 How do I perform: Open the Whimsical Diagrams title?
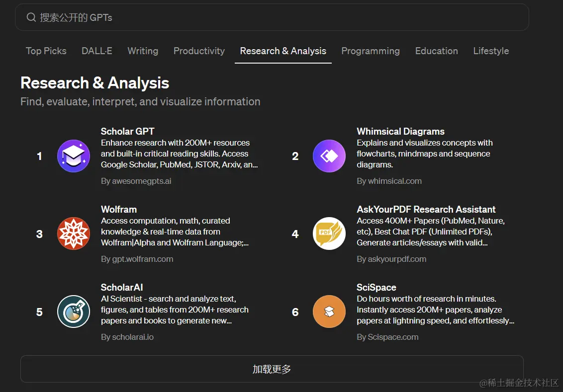pyautogui.click(x=401, y=131)
